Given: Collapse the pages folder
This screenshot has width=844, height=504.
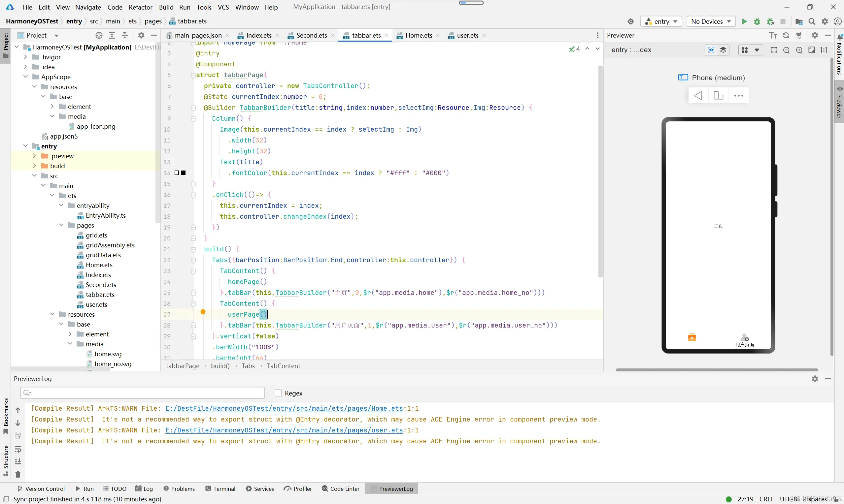Looking at the screenshot, I should pyautogui.click(x=61, y=225).
